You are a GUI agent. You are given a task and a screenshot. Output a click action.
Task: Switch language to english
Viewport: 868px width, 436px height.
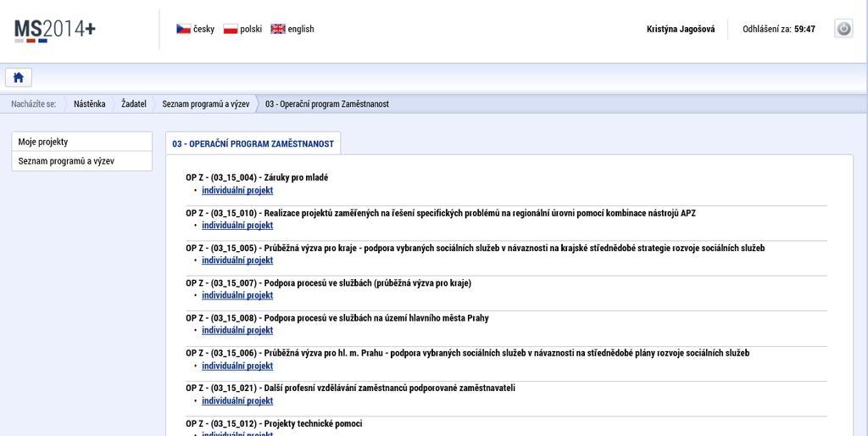(x=301, y=29)
